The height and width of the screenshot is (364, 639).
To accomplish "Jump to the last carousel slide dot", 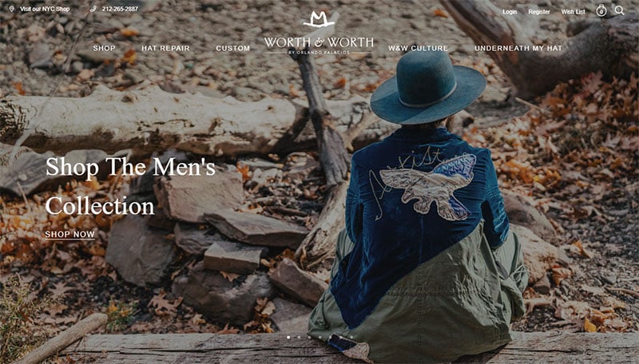I will [x=351, y=337].
